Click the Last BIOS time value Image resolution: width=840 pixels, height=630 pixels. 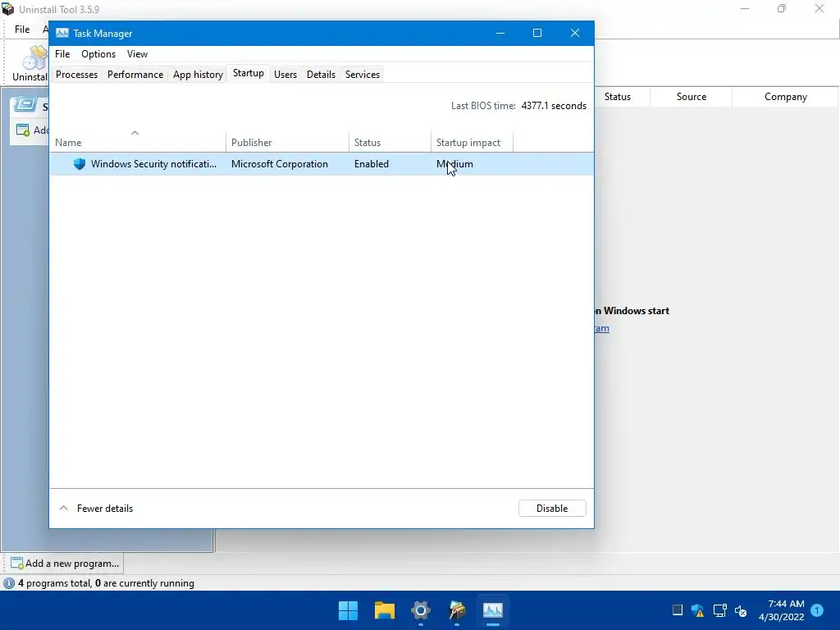click(x=554, y=106)
